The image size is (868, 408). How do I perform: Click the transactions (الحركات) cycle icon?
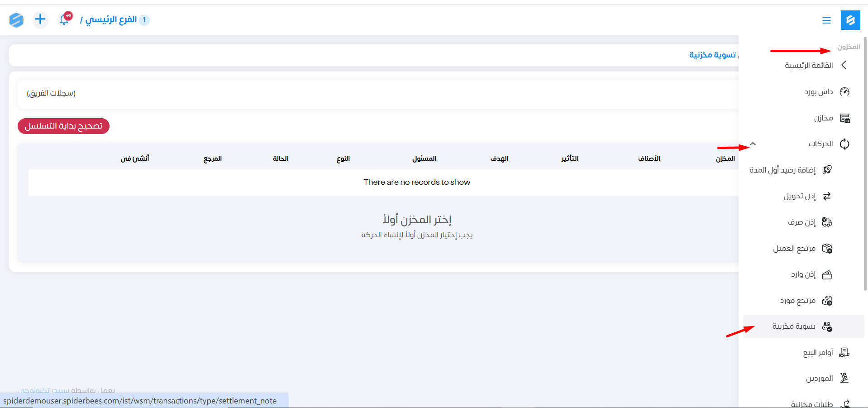[844, 144]
